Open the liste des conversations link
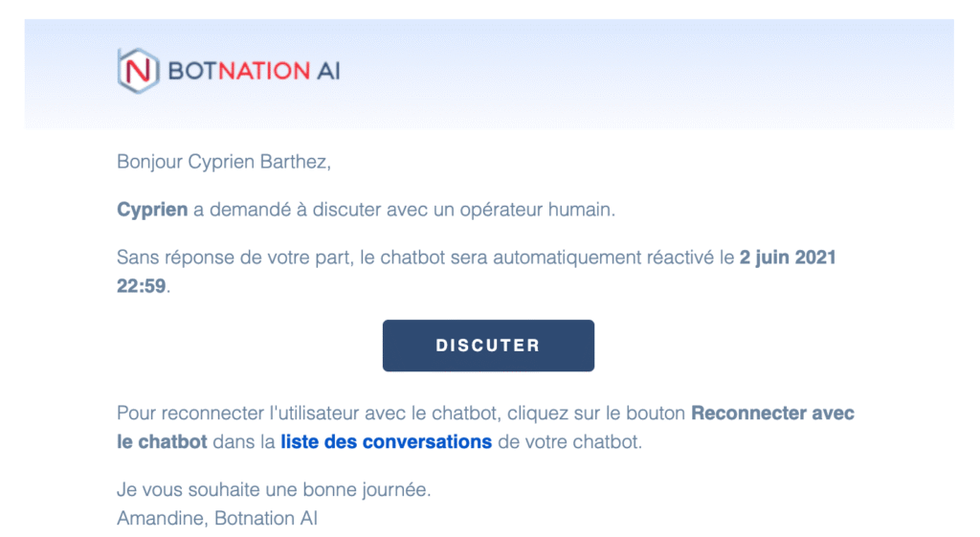Image resolution: width=980 pixels, height=537 pixels. click(386, 442)
